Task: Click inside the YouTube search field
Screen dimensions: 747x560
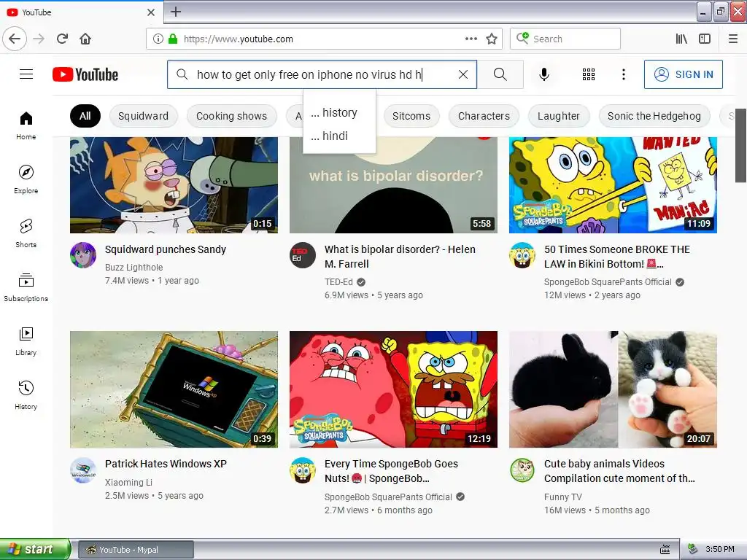Action: pyautogui.click(x=322, y=74)
